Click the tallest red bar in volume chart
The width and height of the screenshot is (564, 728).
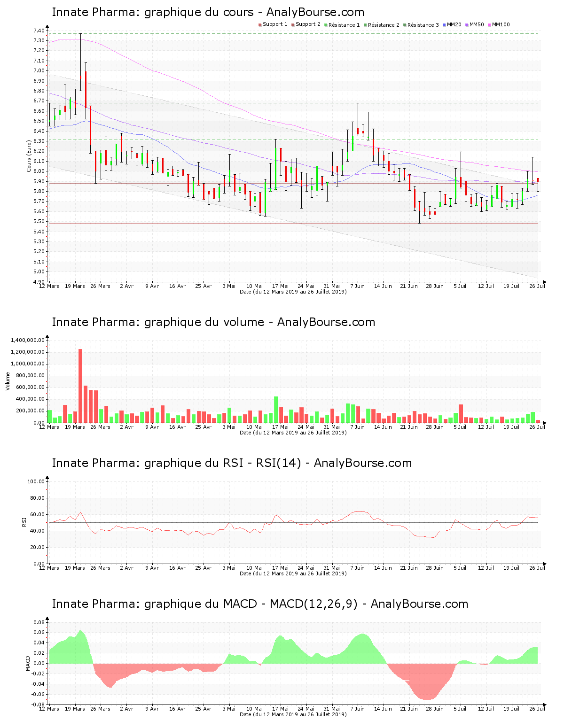click(x=80, y=386)
